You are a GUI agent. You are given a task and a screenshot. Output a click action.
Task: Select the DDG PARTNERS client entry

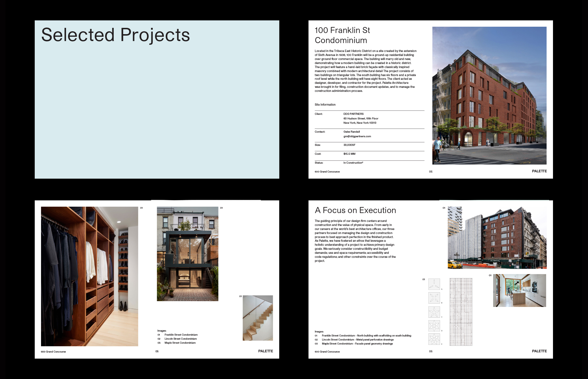click(x=354, y=114)
